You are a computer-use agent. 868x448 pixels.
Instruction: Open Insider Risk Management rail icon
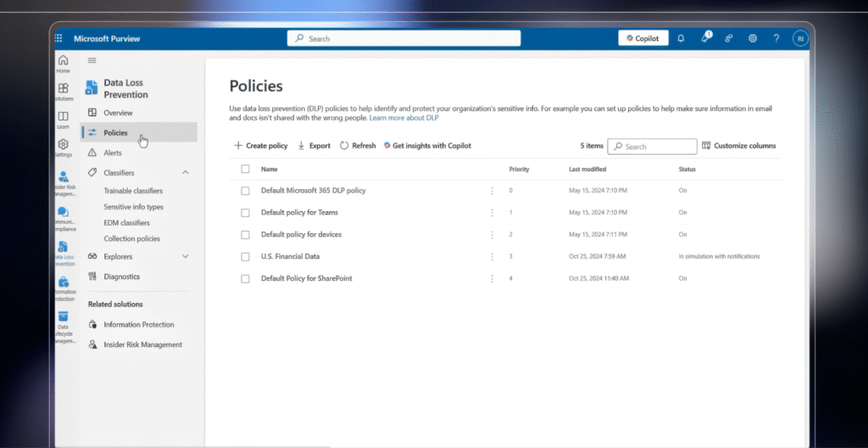coord(63,182)
